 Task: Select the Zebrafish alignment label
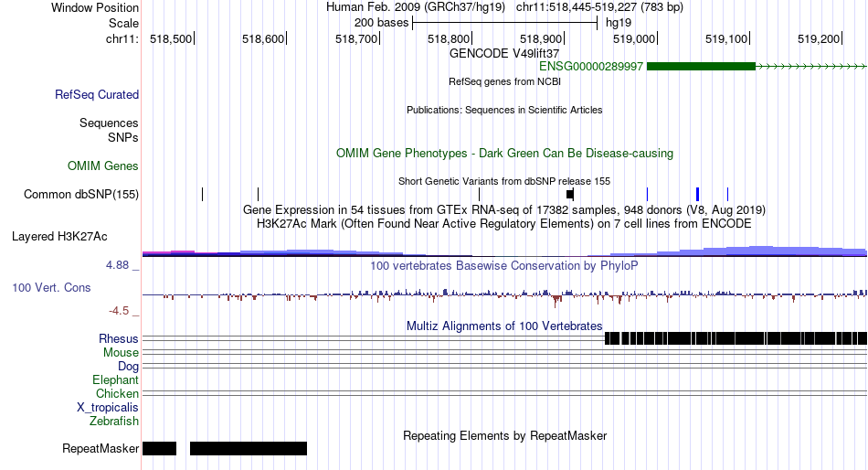tap(114, 422)
